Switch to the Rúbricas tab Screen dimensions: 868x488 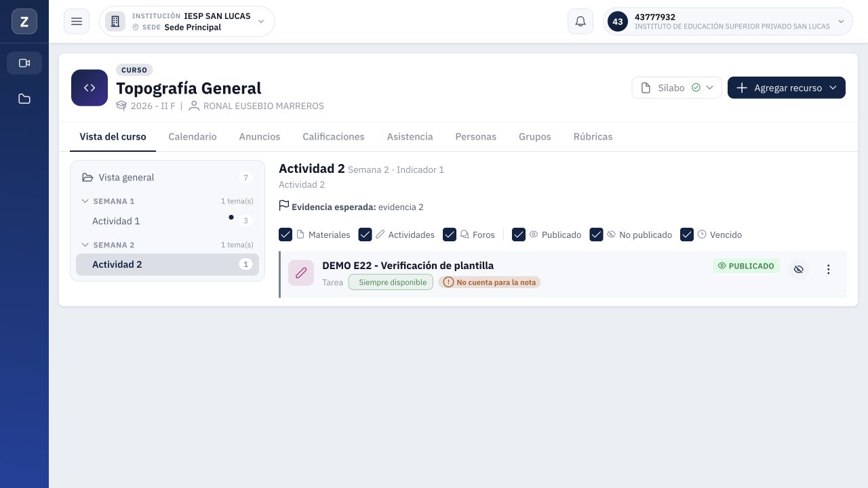(593, 136)
